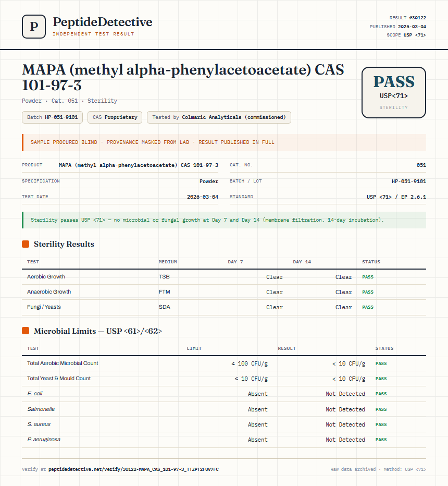Click the Total Aerobic Microbial Count row

pyautogui.click(x=224, y=363)
